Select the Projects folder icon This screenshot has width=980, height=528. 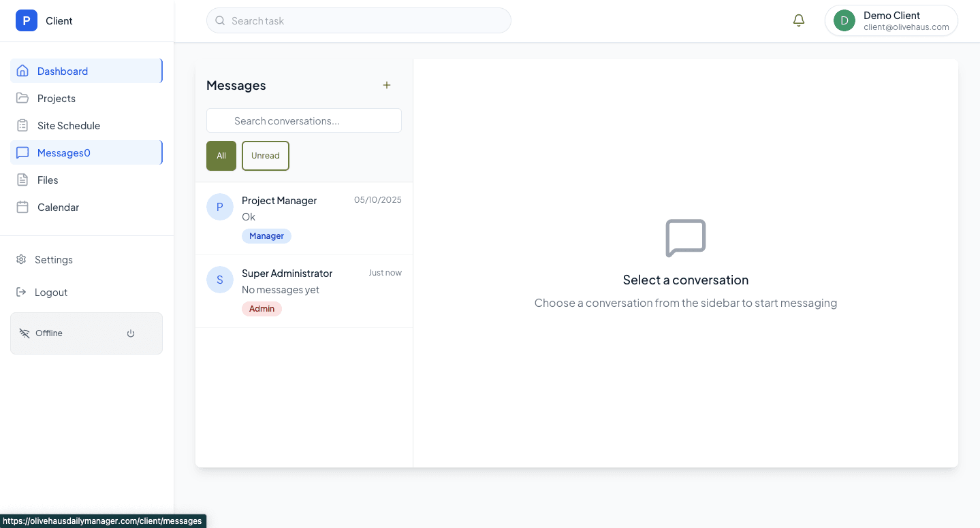click(22, 98)
